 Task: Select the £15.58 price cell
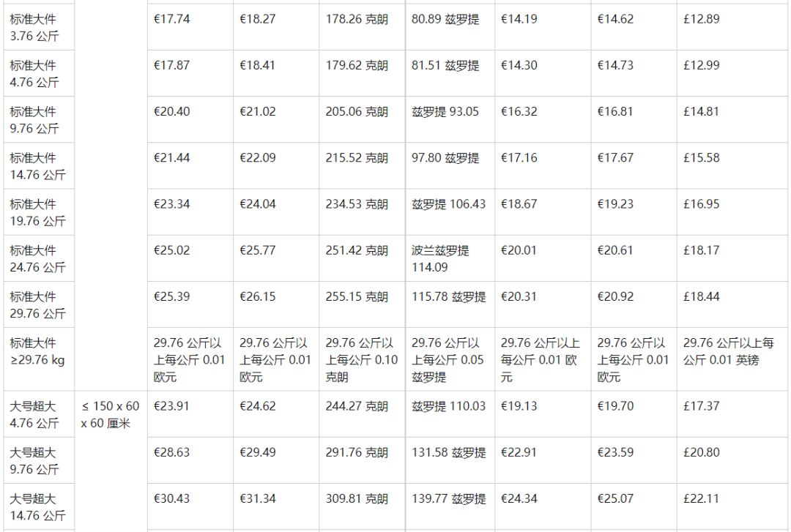(x=701, y=158)
